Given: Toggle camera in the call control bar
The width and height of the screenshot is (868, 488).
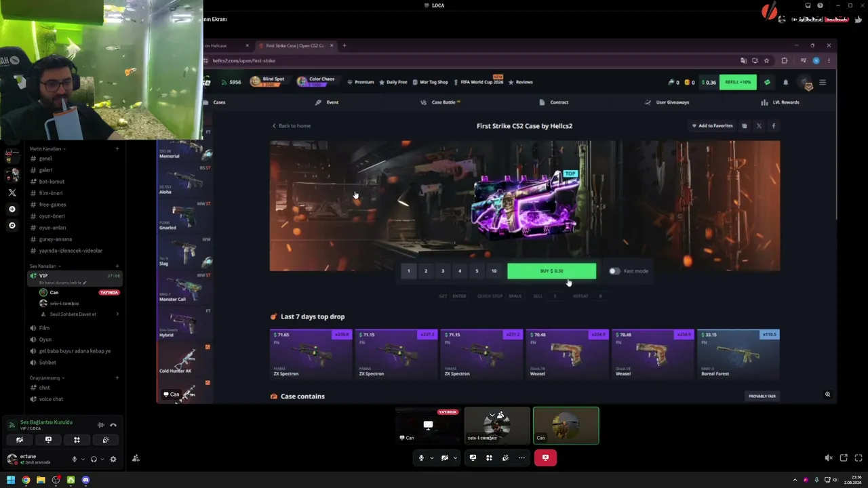Looking at the screenshot, I should click(445, 457).
